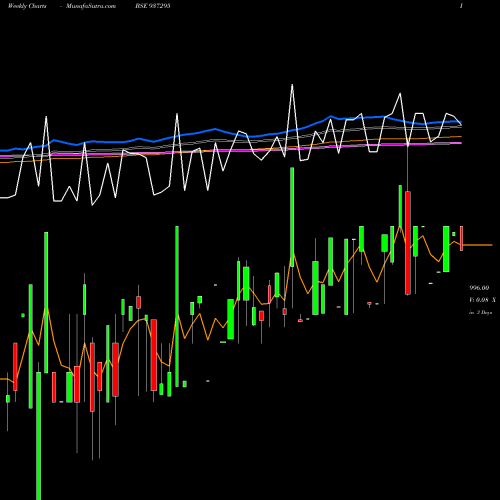Click the 'in 2 Days' text
The height and width of the screenshot is (500, 500).
pos(480,313)
